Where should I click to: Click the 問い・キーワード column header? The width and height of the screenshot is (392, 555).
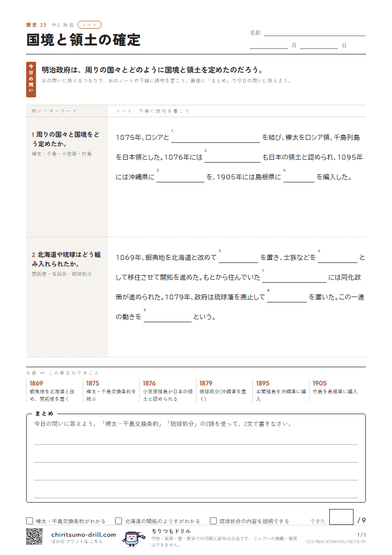(x=54, y=111)
